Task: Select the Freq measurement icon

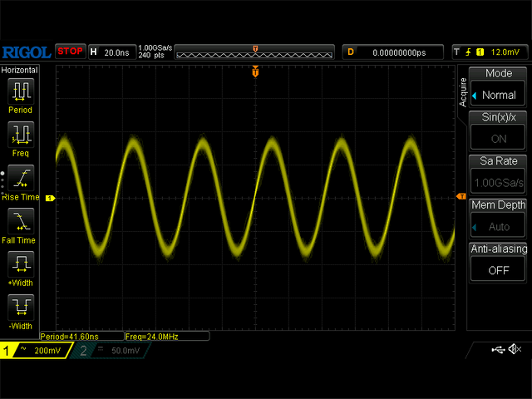Action: (21, 133)
